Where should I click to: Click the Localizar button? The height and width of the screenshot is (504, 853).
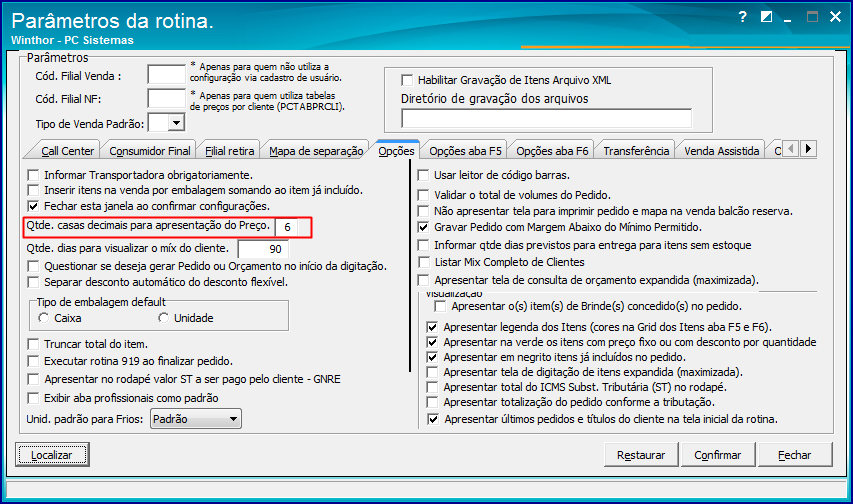tap(52, 454)
